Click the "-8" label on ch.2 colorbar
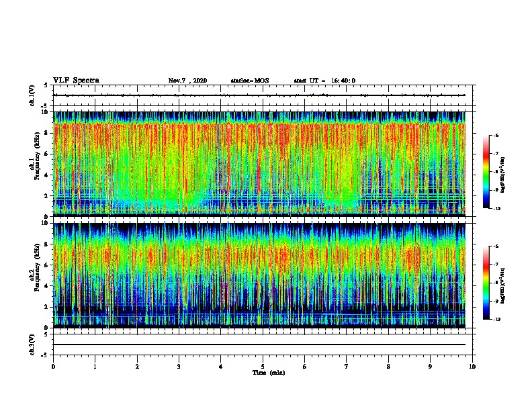 pos(496,283)
